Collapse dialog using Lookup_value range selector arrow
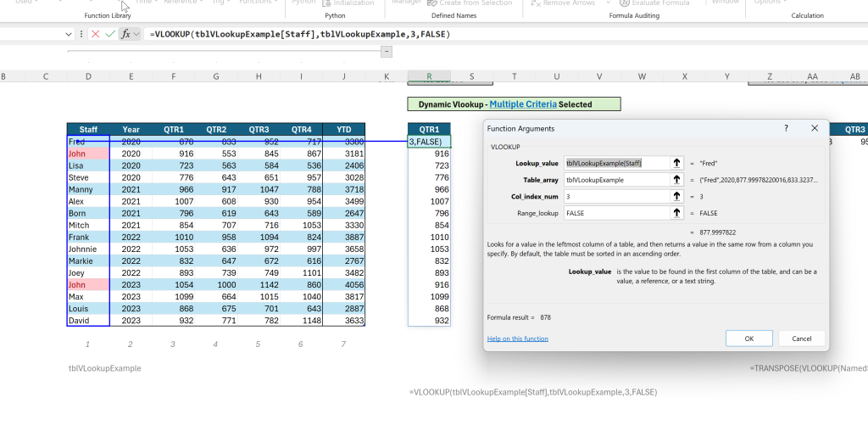This screenshot has width=868, height=448. tap(676, 163)
